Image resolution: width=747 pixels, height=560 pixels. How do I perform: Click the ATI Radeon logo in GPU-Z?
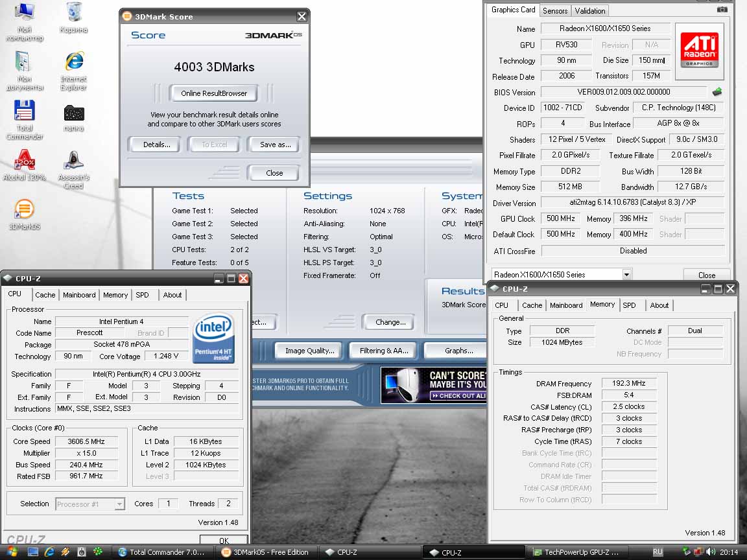(700, 51)
